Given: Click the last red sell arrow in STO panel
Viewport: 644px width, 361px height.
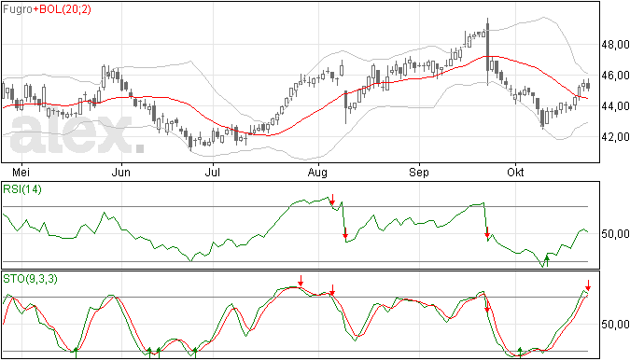Looking at the screenshot, I should [x=588, y=285].
